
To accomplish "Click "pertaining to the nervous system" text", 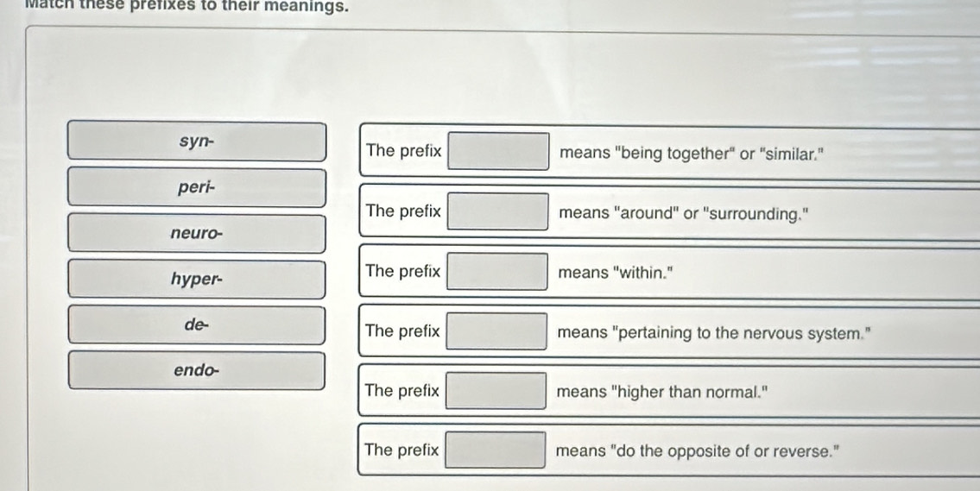I will click(712, 333).
